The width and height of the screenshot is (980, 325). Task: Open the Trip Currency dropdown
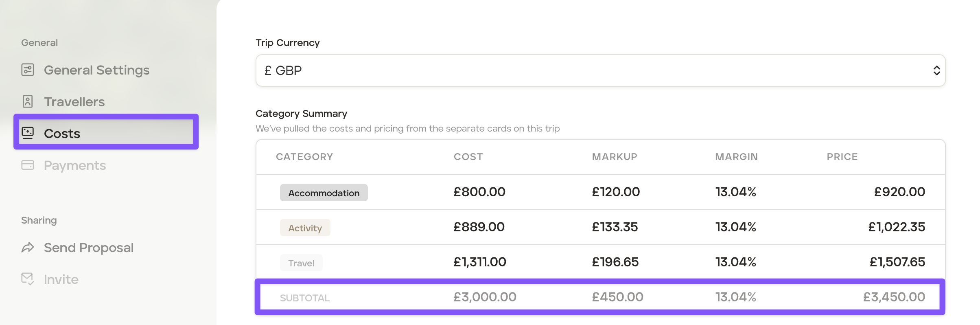tap(600, 70)
